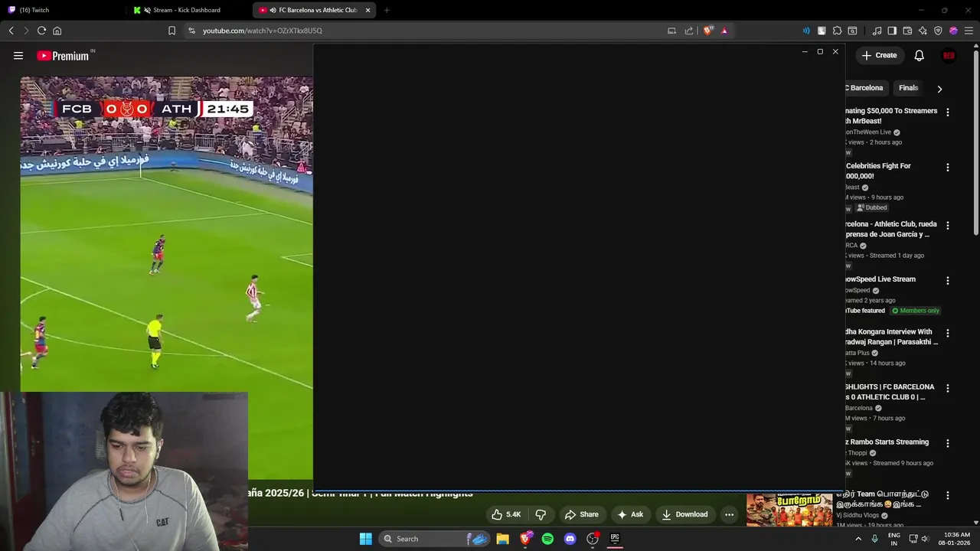
Task: Click the YouTube address bar URL
Action: click(263, 31)
